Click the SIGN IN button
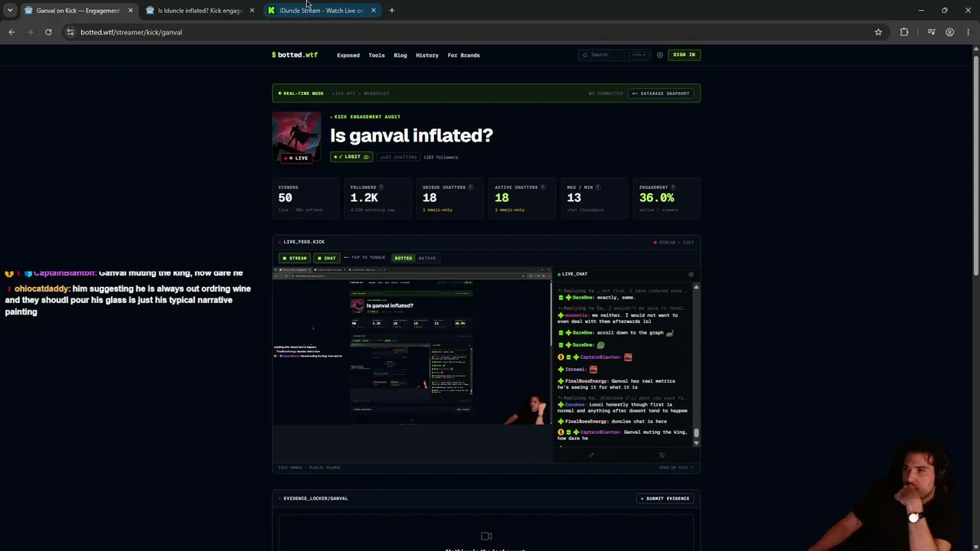Viewport: 980px width, 551px height. pos(684,55)
